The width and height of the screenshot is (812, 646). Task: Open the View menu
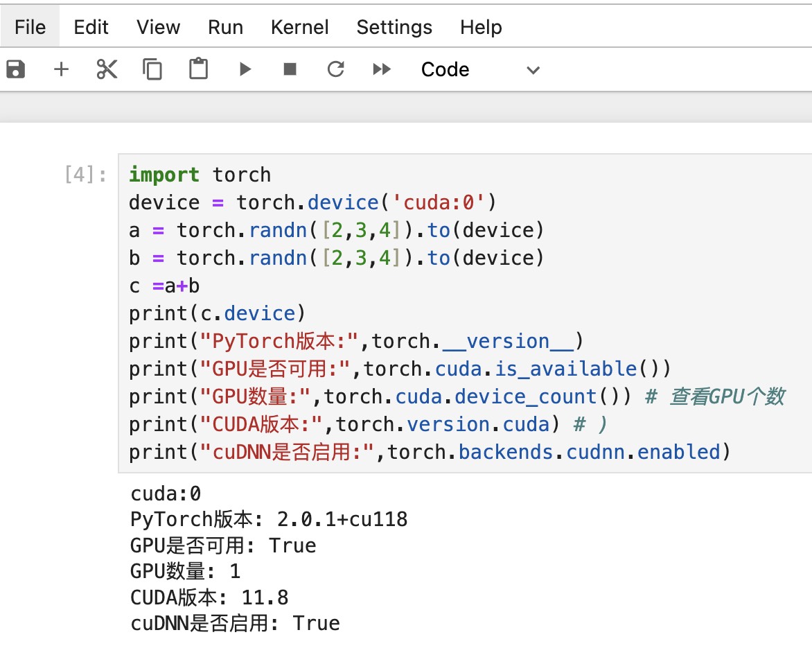pyautogui.click(x=159, y=27)
